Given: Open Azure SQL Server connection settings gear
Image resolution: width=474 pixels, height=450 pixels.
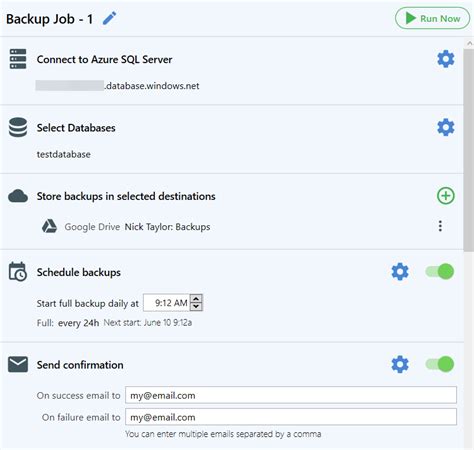Looking at the screenshot, I should (446, 59).
